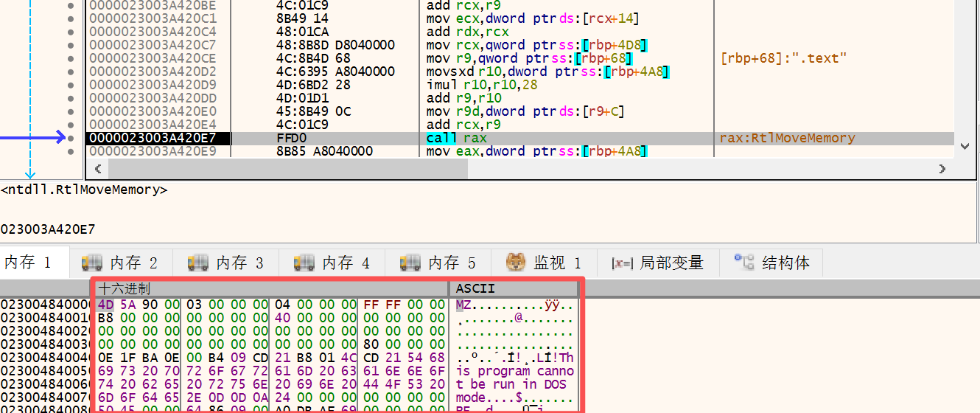This screenshot has width=980, height=413.
Task: Select the call rax instruction row
Action: coord(457,138)
